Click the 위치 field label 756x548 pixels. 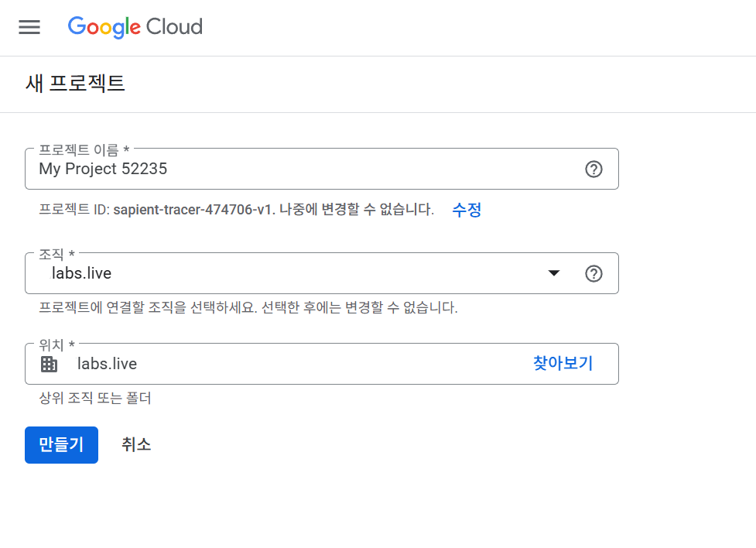point(56,345)
